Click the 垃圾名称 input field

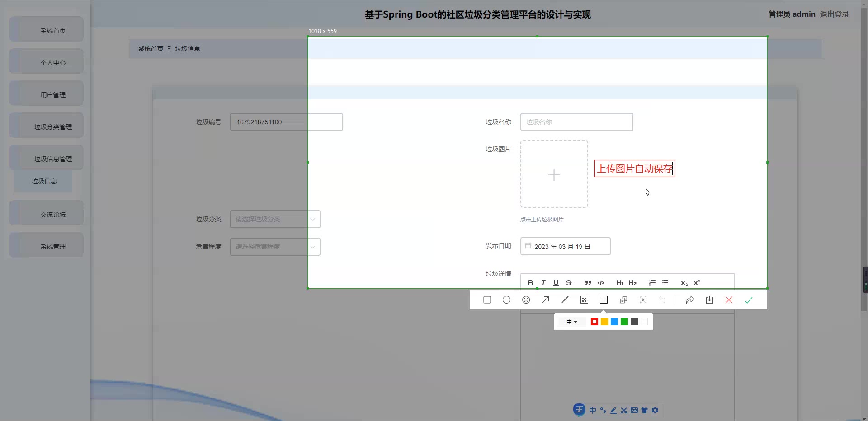click(x=576, y=122)
